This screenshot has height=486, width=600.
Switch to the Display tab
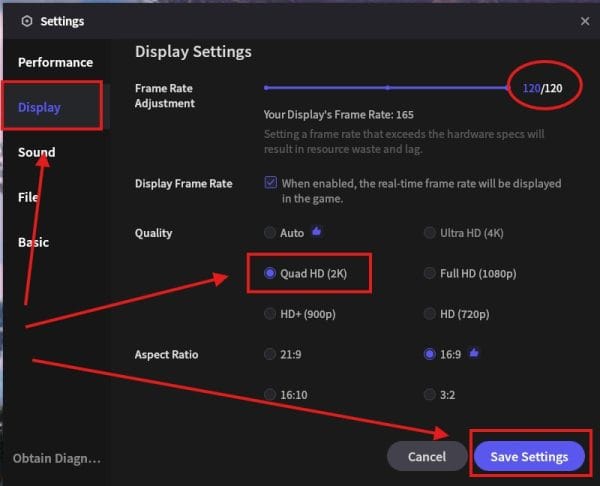[40, 107]
